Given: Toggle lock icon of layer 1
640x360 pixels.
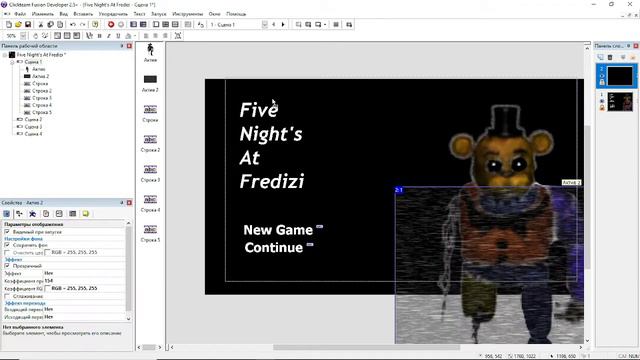Looking at the screenshot, I should pos(602,108).
